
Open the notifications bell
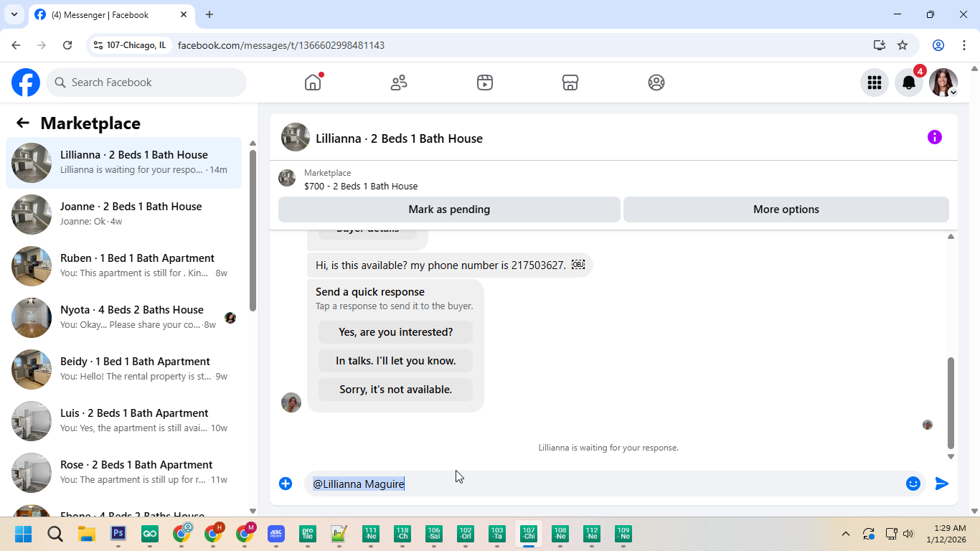point(908,83)
